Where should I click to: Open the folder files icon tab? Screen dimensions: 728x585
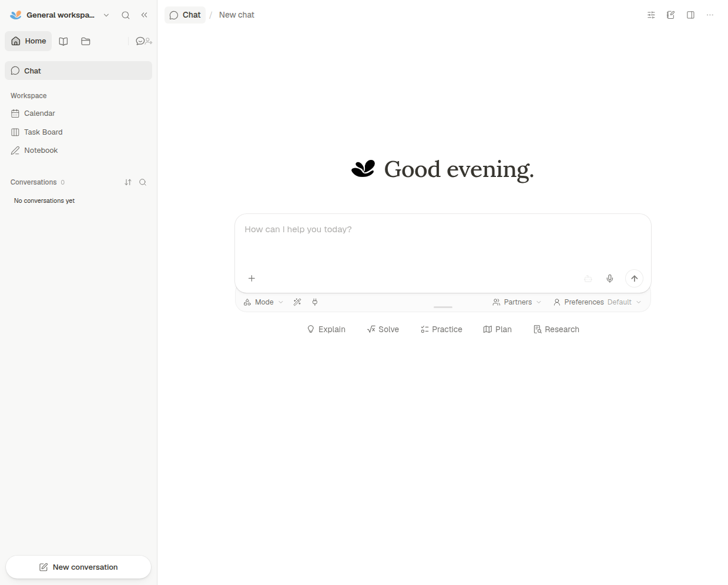point(86,41)
